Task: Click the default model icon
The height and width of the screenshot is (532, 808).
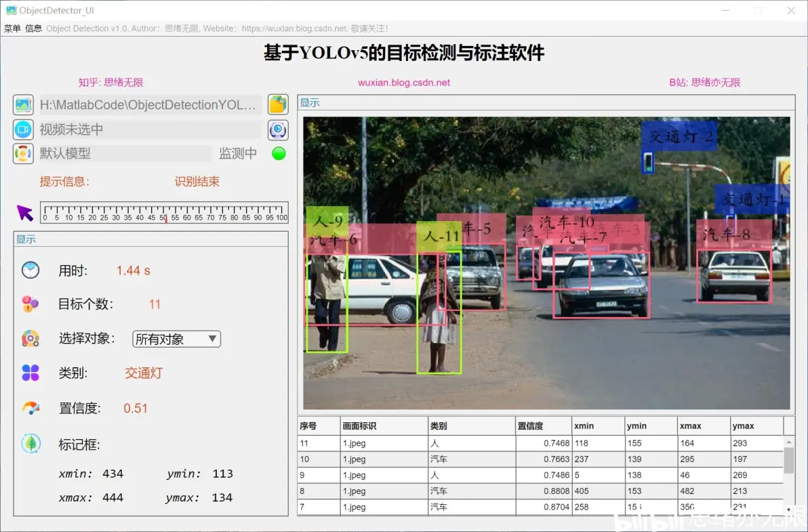Action: click(23, 153)
